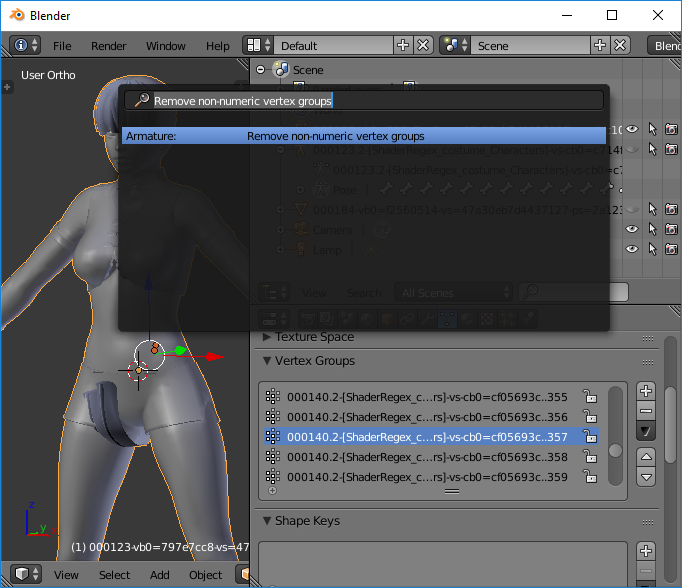682x588 pixels.
Task: Lock vertex group ending in ..359
Action: click(590, 477)
